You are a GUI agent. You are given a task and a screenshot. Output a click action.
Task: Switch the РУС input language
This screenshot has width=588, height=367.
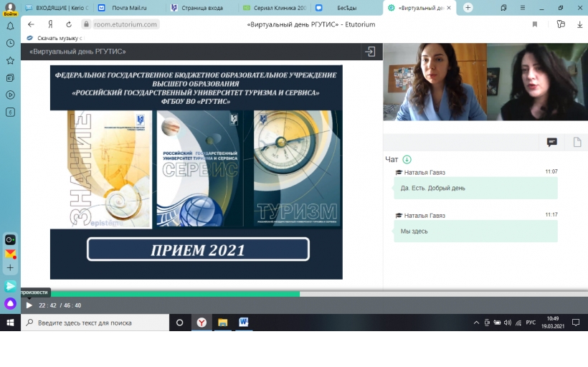531,323
